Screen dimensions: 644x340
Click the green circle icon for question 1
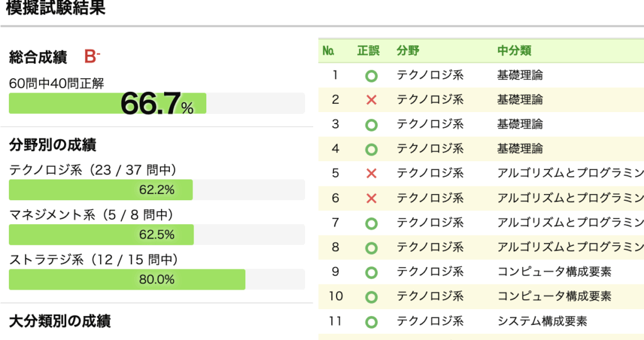[x=371, y=76]
